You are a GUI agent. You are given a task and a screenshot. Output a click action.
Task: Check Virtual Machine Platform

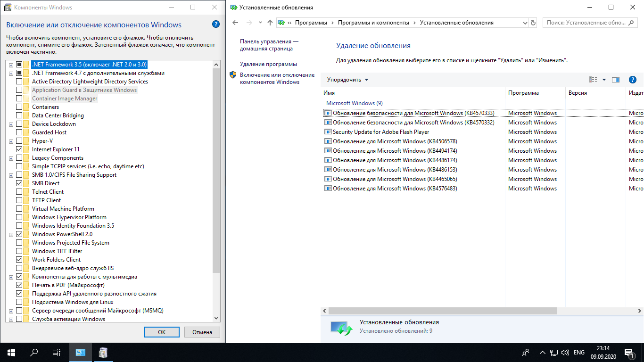(x=19, y=209)
